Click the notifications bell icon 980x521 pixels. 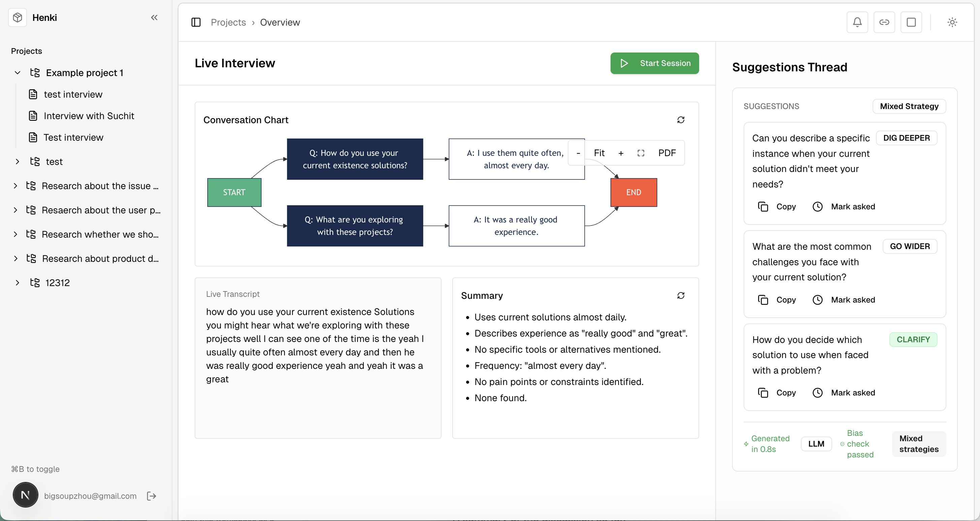[857, 23]
